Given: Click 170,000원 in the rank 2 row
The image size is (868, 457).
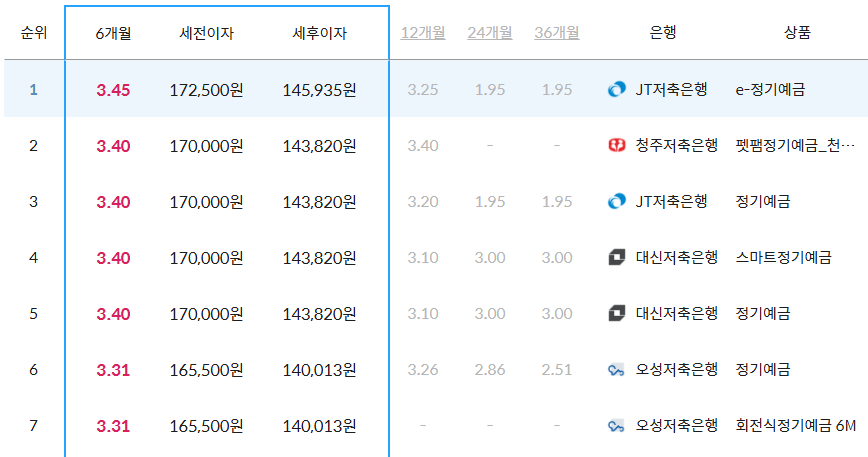Looking at the screenshot, I should 206,146.
